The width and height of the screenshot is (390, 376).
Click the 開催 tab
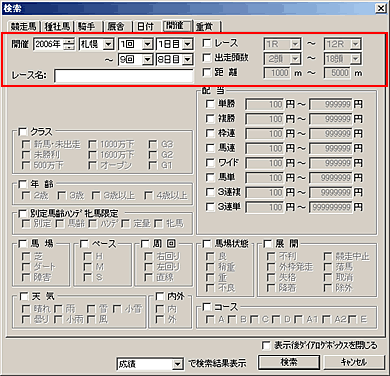click(177, 25)
